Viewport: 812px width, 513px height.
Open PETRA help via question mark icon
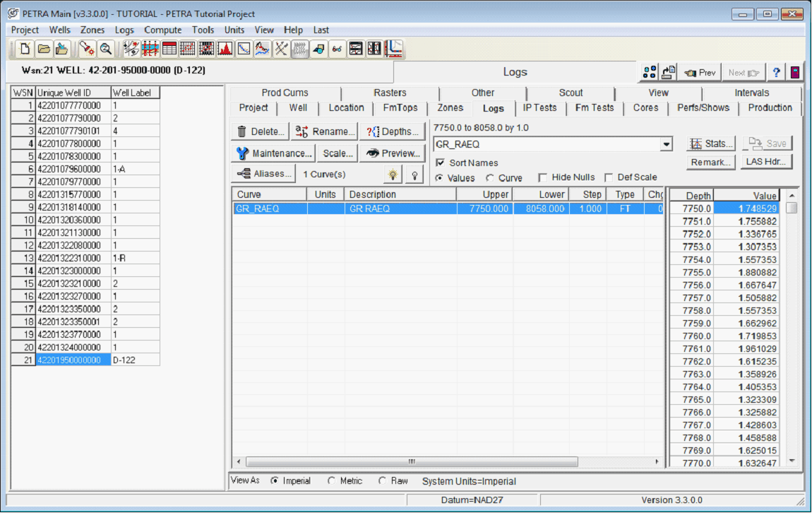[775, 71]
